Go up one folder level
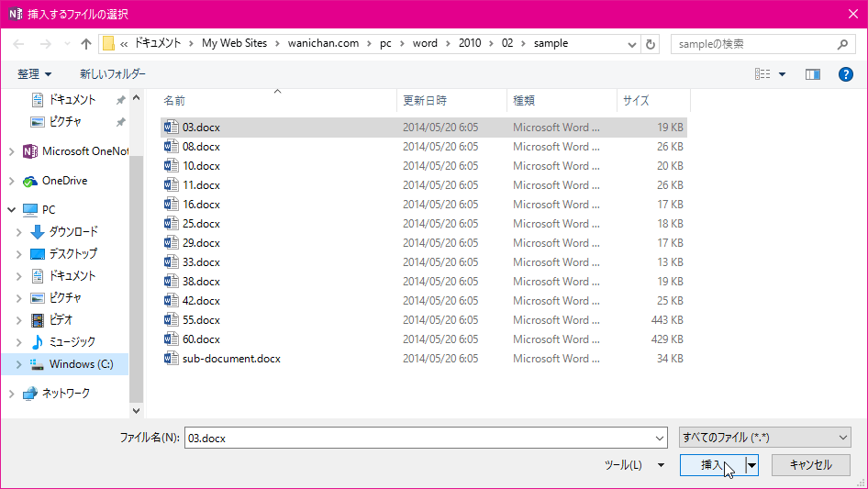 [x=86, y=44]
